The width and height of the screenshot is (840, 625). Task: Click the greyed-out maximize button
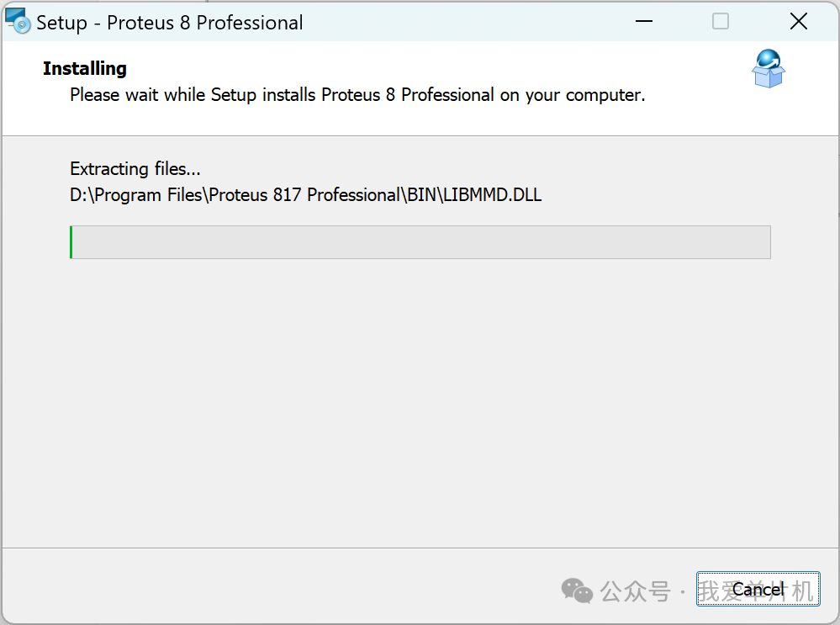[721, 22]
